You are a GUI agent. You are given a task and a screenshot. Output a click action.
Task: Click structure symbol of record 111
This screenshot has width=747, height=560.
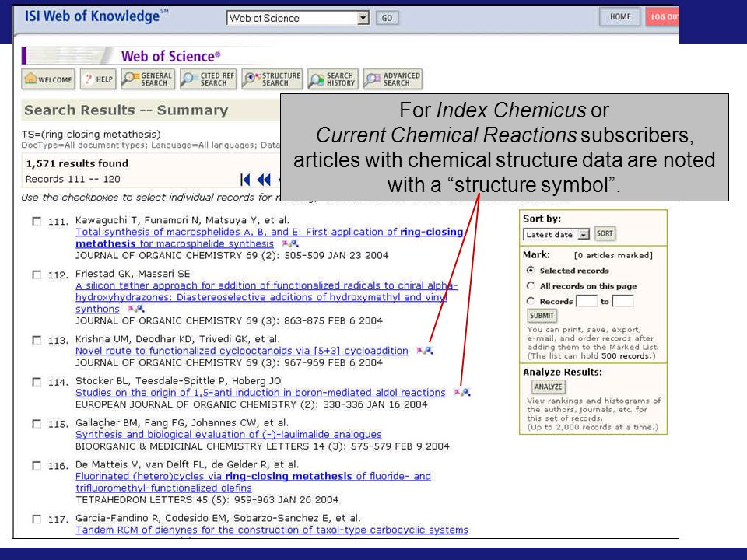click(290, 243)
